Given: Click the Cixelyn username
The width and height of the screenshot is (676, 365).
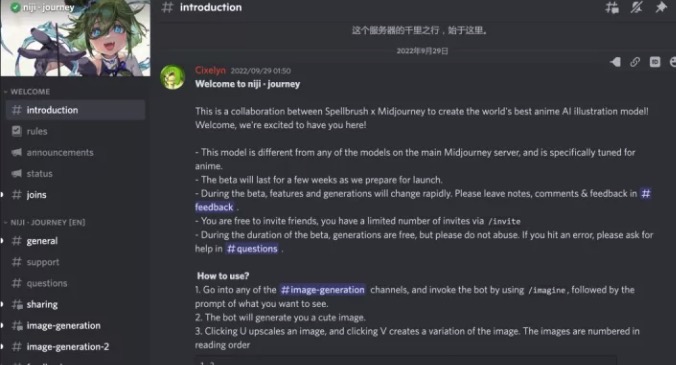Looking at the screenshot, I should 210,70.
